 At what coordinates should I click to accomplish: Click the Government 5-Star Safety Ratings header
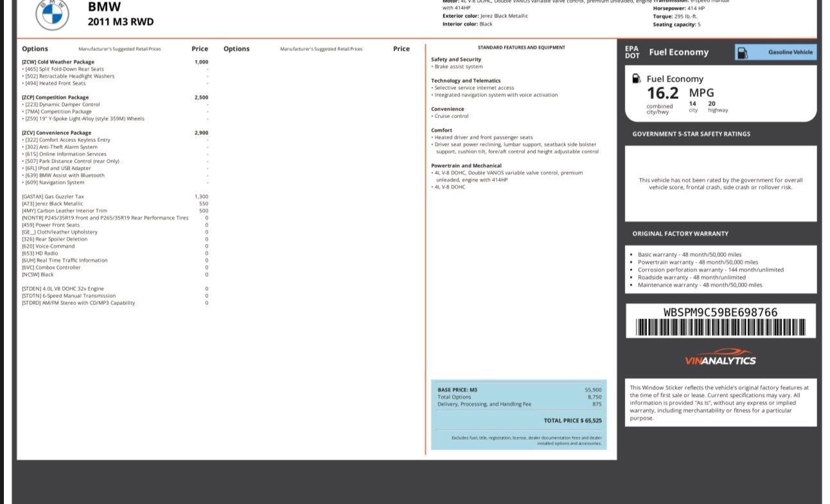tap(691, 134)
